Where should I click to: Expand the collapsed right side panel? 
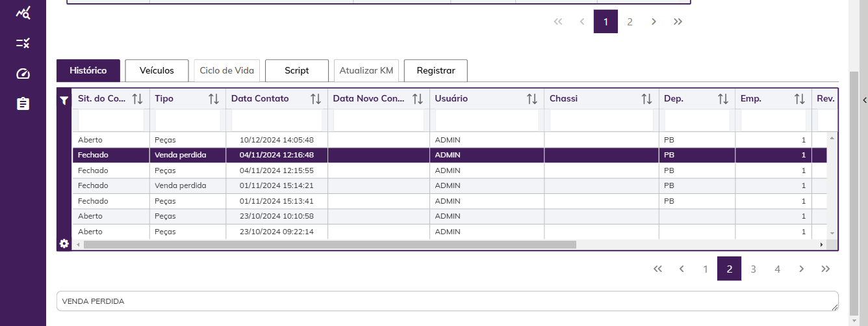tap(864, 99)
